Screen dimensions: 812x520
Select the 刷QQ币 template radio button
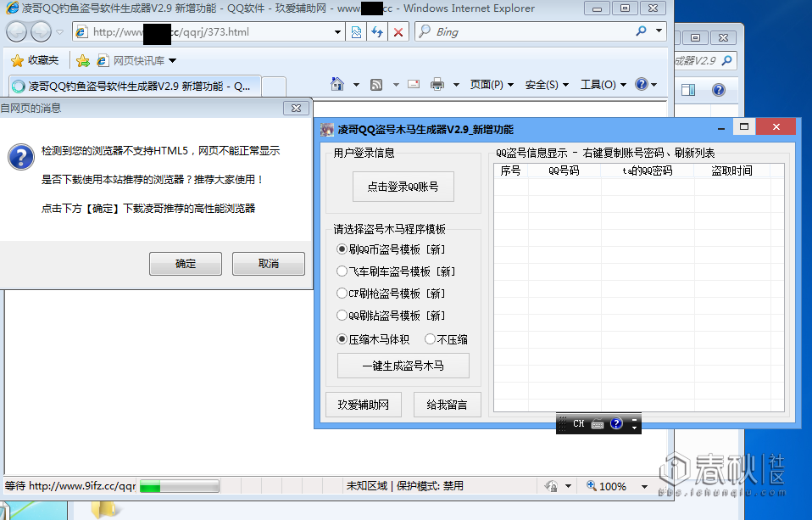point(342,249)
